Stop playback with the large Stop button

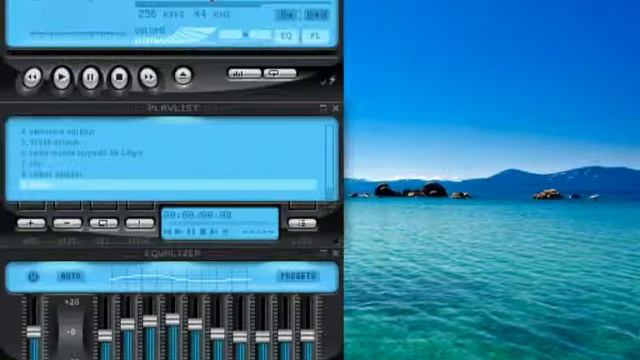[120, 77]
